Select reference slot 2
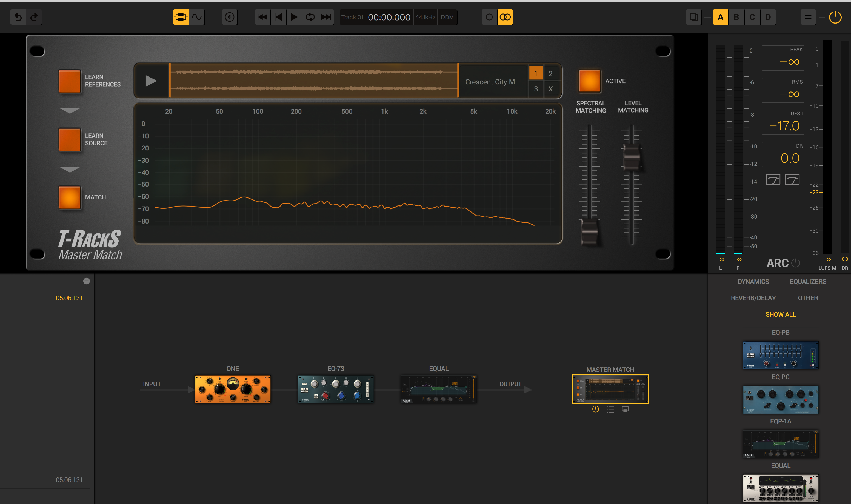This screenshot has width=851, height=504. point(550,73)
